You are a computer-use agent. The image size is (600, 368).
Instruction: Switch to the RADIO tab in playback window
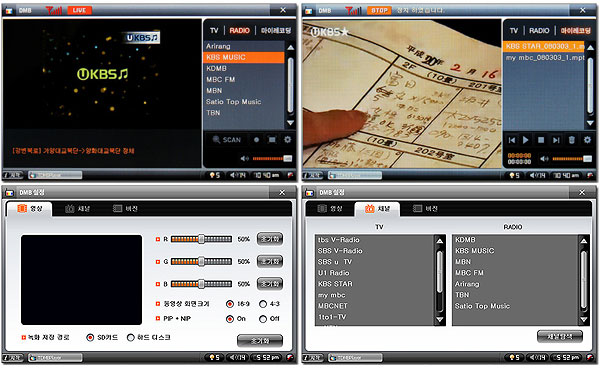539,31
